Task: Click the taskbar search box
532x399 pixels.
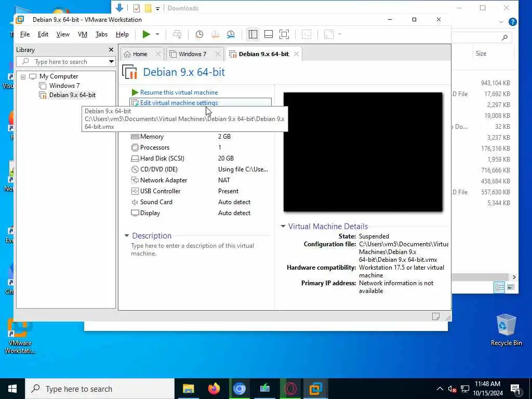Action: 100,389
